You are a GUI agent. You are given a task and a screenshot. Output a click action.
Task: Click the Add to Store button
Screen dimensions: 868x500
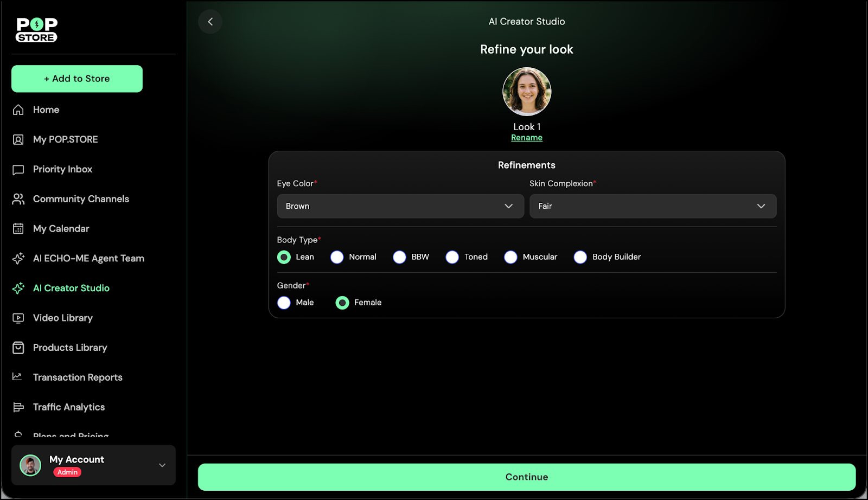[x=77, y=79]
